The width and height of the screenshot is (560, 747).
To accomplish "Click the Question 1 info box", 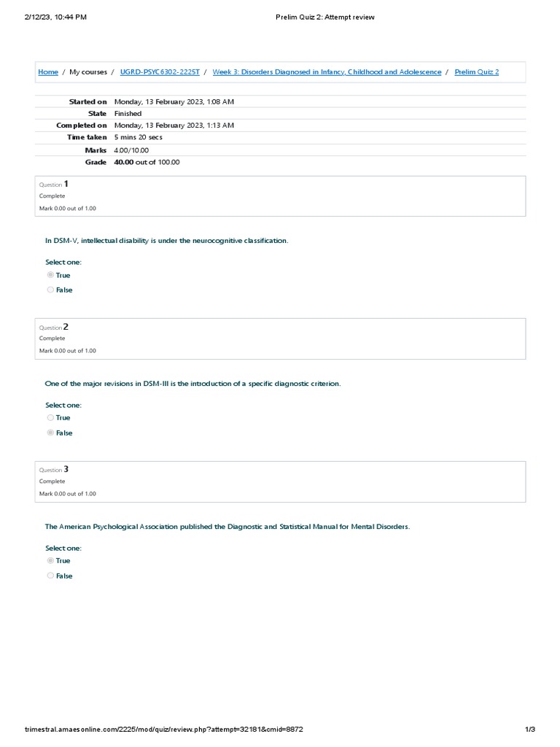I will pos(280,196).
